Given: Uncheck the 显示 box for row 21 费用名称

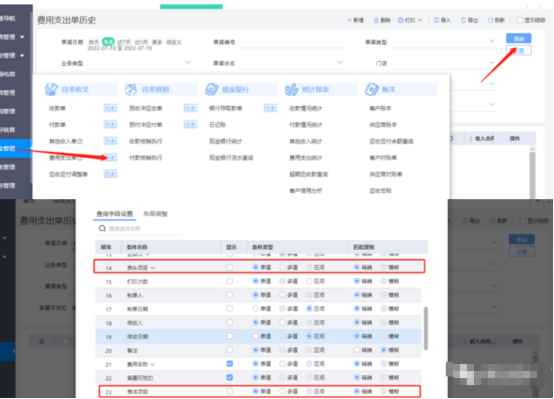Looking at the screenshot, I should [230, 364].
